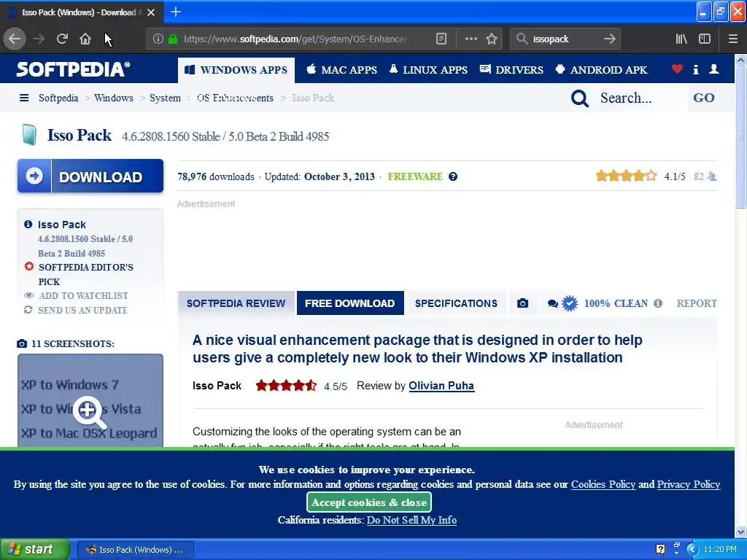Image resolution: width=747 pixels, height=560 pixels.
Task: Open the browser Library icon
Action: 682,39
